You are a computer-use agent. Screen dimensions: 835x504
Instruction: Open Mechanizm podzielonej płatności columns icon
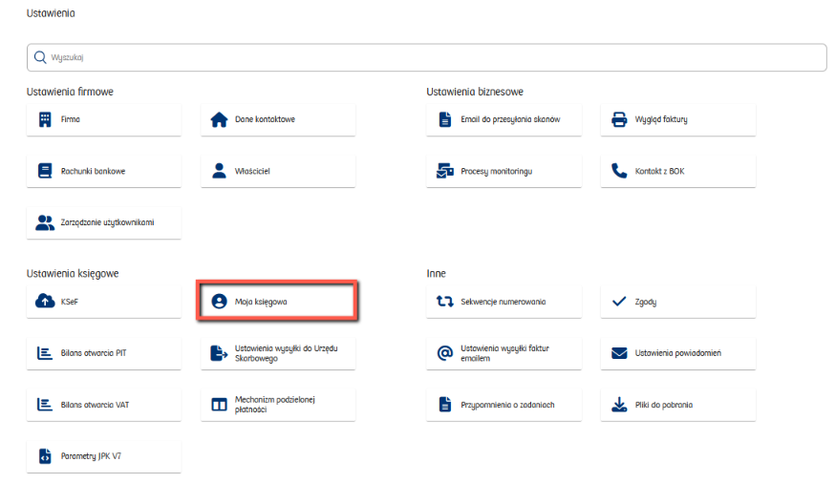219,405
